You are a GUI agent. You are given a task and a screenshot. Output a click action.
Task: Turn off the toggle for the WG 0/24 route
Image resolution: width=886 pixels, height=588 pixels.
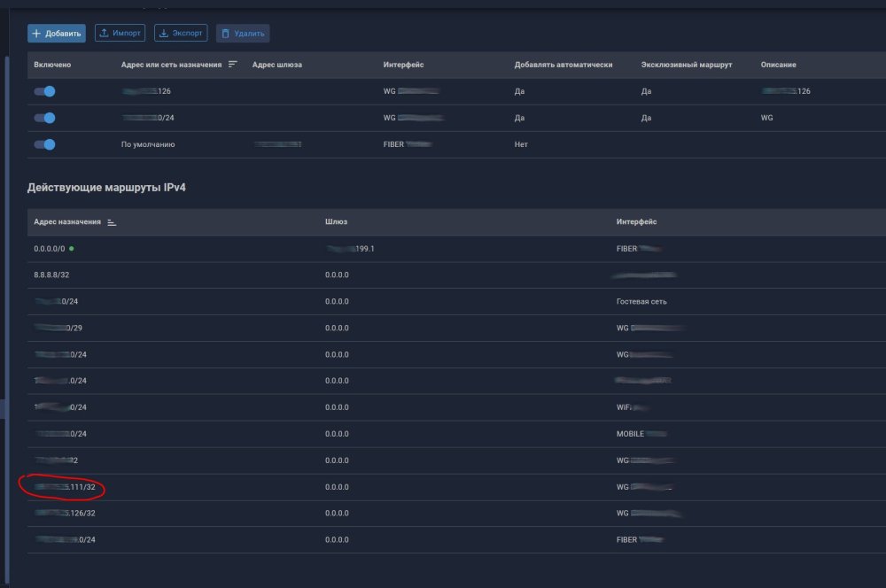coord(44,118)
